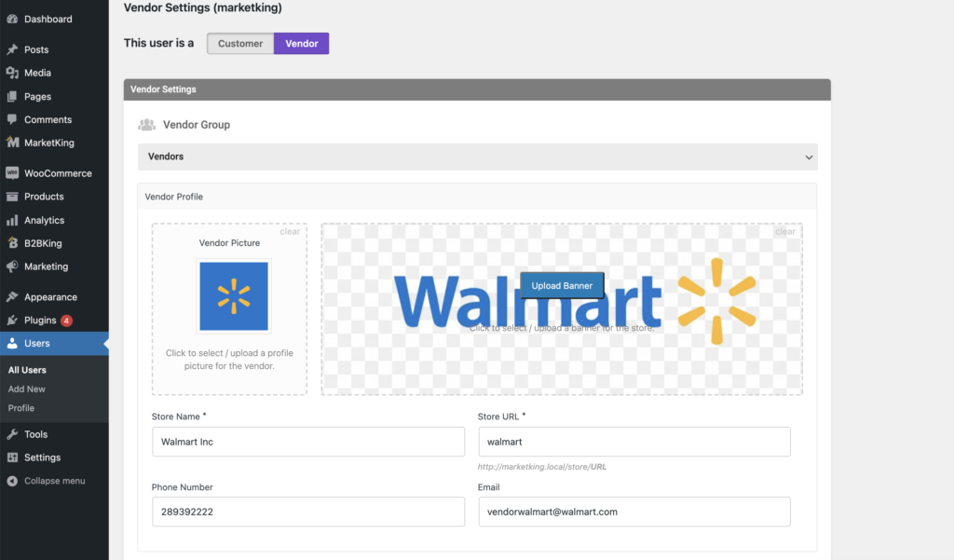The image size is (954, 560).
Task: Click the Users person icon
Action: [12, 343]
